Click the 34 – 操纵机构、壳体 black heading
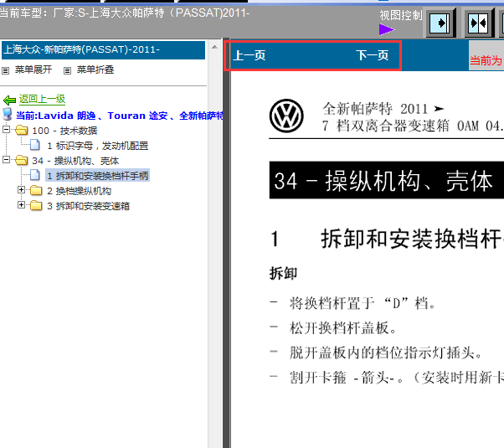Viewport: 504px width, 448px height. tap(386, 180)
